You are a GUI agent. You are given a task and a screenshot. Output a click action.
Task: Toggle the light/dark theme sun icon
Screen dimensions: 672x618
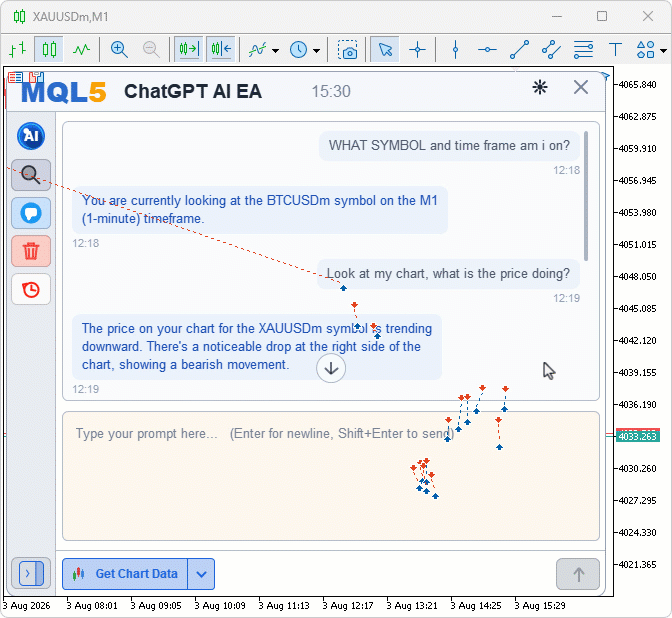tap(540, 87)
